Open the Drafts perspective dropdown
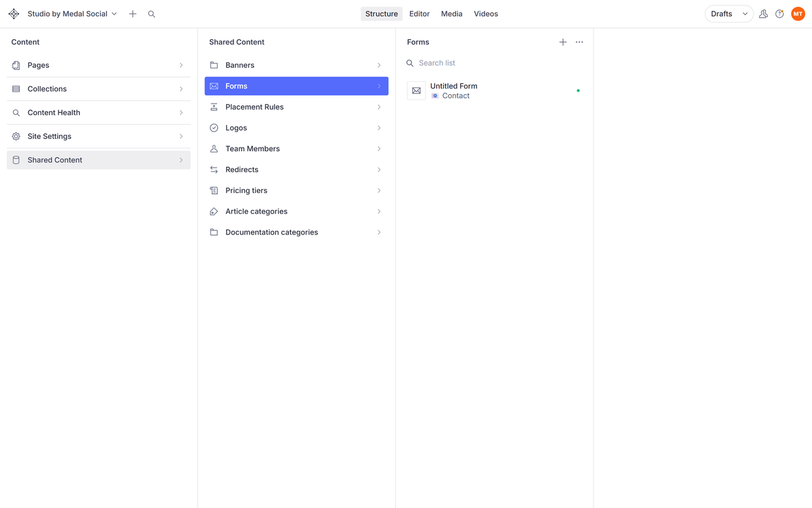The height and width of the screenshot is (508, 812). [x=729, y=14]
